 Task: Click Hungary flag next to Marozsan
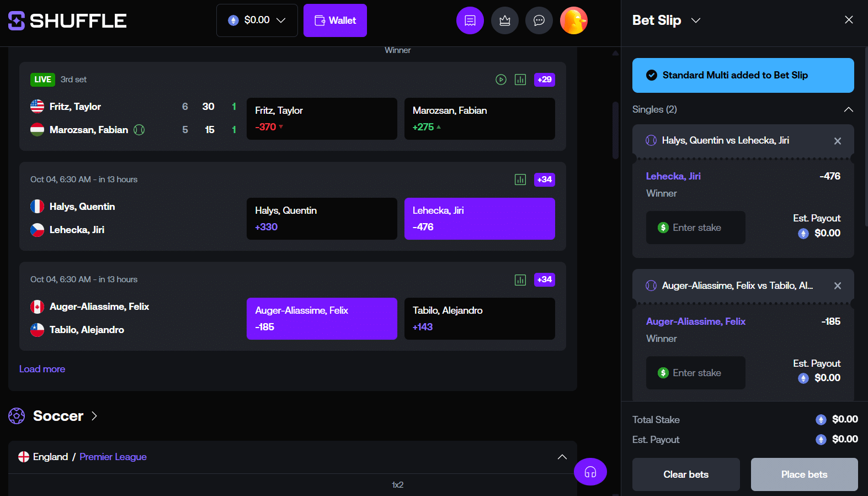[37, 129]
